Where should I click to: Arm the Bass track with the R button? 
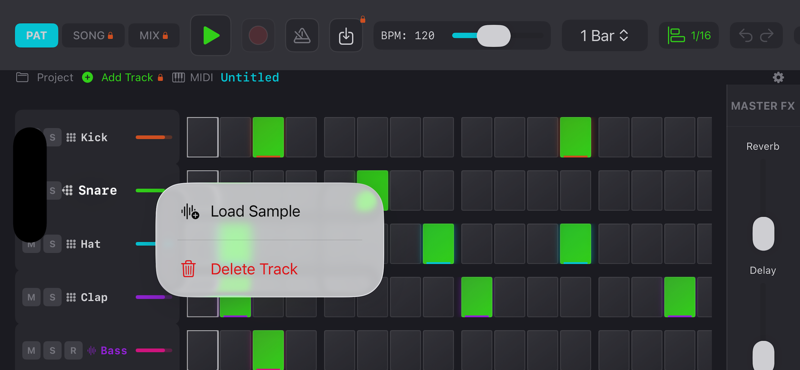click(73, 351)
